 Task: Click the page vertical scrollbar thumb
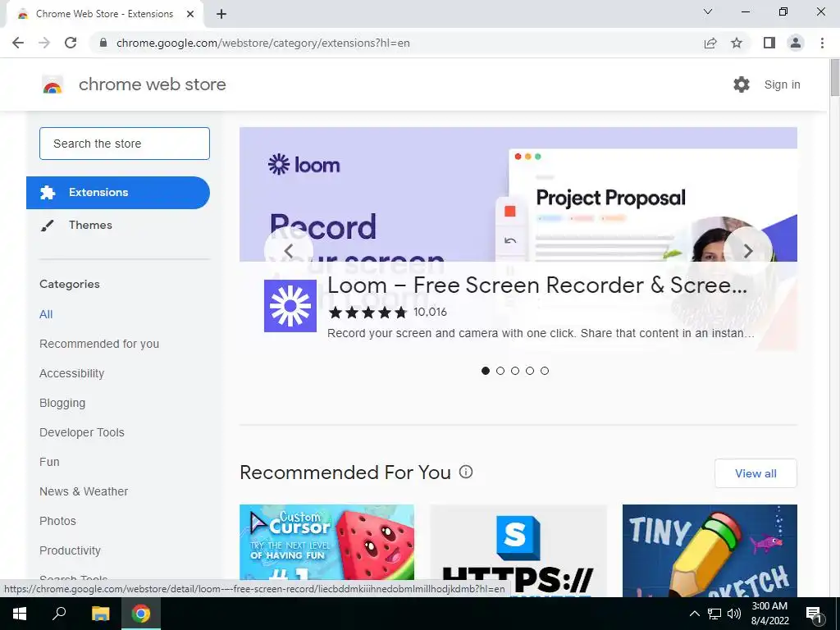click(834, 78)
